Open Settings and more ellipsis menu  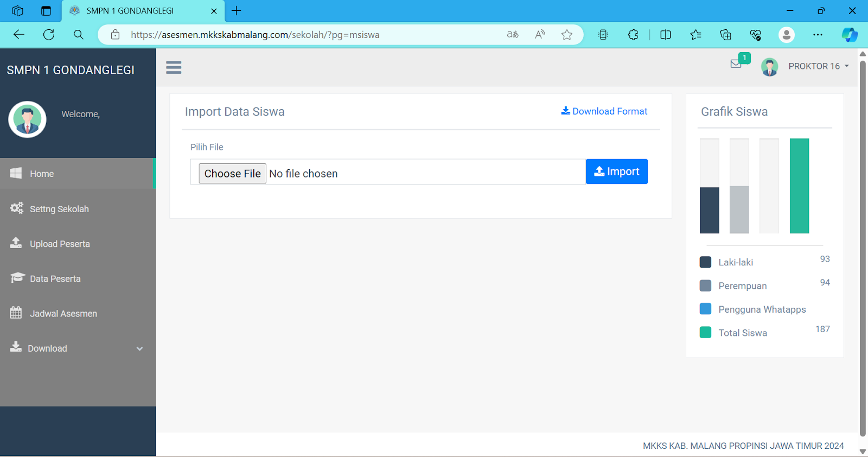(x=818, y=35)
